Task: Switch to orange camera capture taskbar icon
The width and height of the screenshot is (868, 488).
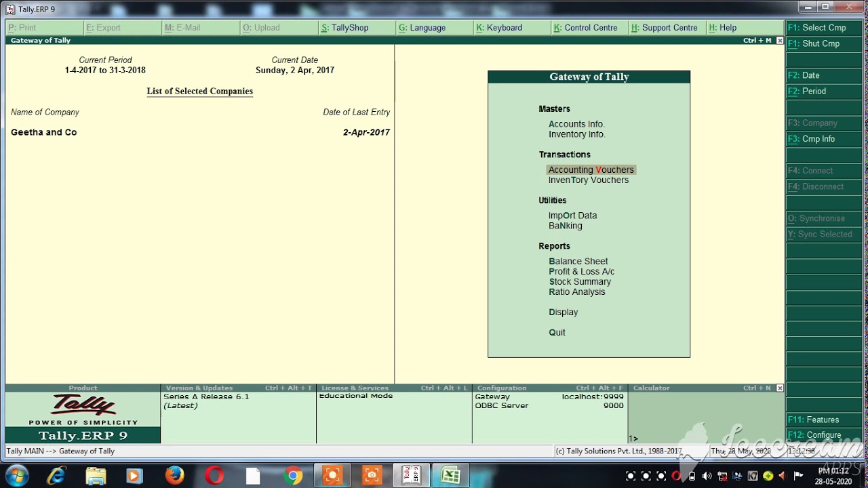Action: [372, 476]
